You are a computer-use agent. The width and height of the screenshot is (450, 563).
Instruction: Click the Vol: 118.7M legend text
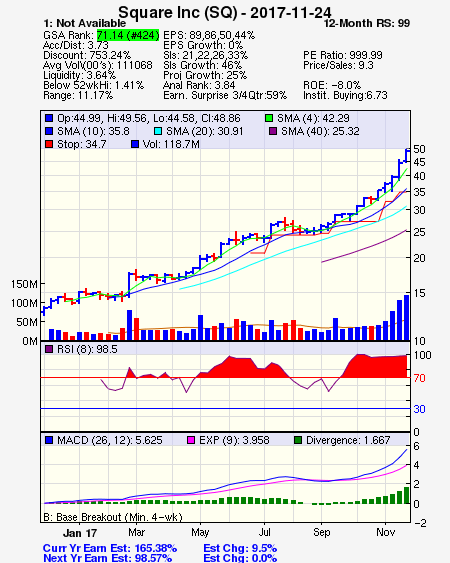171,144
